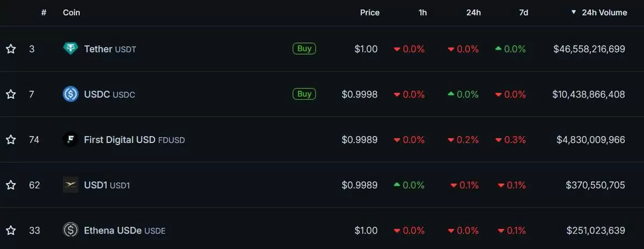
Task: Sort by the 24h change header
Action: (x=473, y=12)
